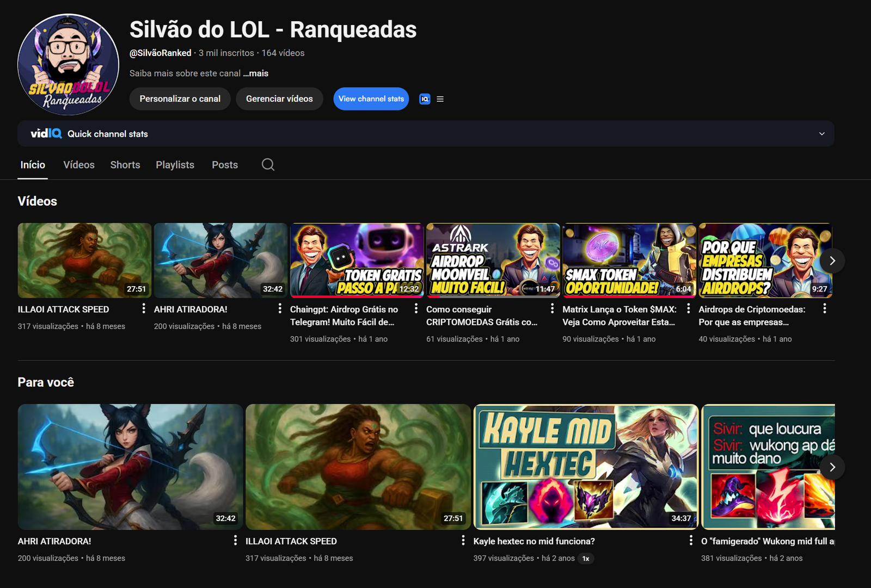
Task: Open the Vídeos section heading
Action: tap(38, 201)
